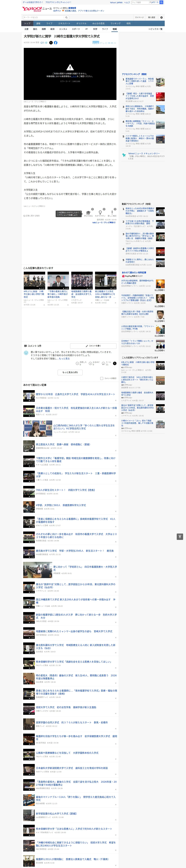Click the ログイン link

(x=57, y=11)
